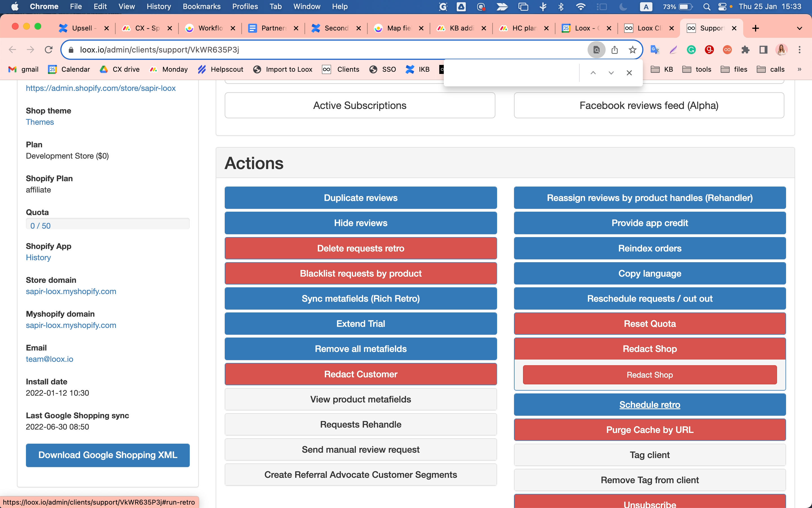Click the share icon in address bar

coord(614,50)
